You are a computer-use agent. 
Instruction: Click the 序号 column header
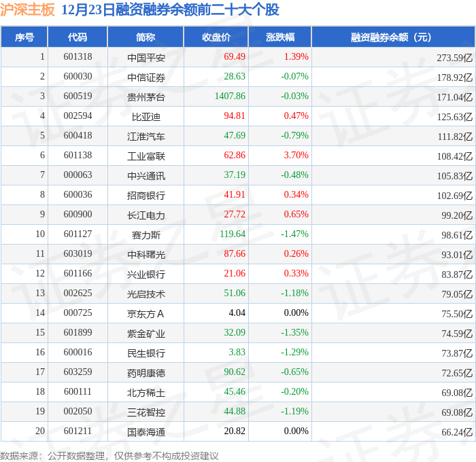(24, 37)
